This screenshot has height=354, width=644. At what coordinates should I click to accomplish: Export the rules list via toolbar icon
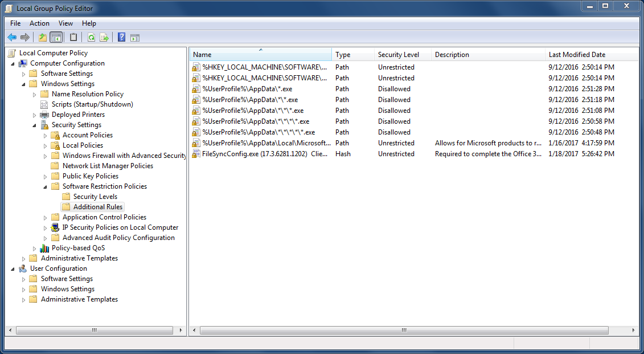coord(104,37)
